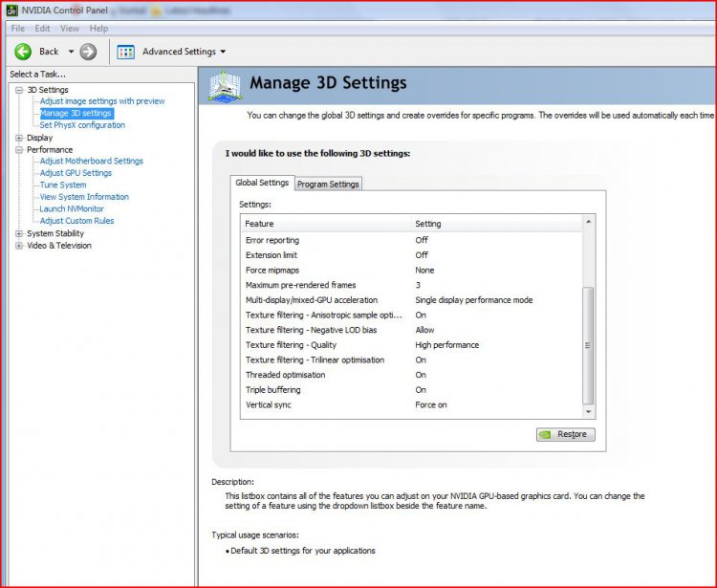Screen dimensions: 717x588
Task: Click 3D Settings tree label
Action: (48, 90)
